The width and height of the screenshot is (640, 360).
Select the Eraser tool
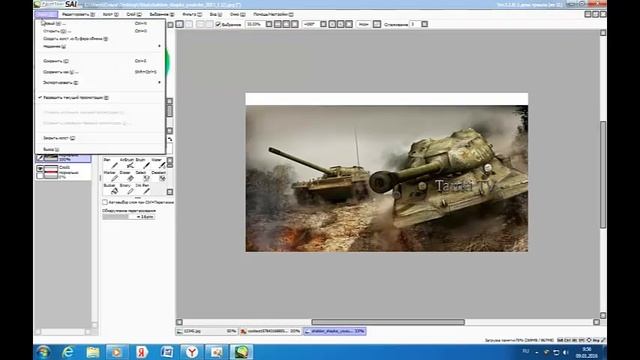127,176
